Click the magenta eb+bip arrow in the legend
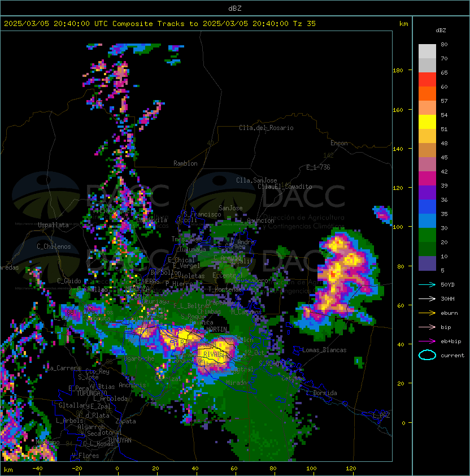 click(427, 341)
